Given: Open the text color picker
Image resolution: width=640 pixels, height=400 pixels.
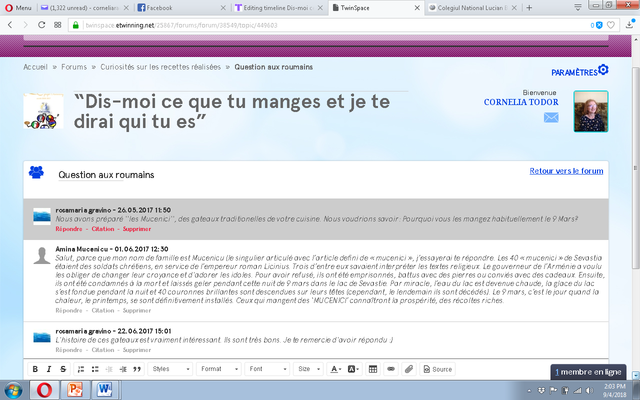Looking at the screenshot, I should coord(336,369).
